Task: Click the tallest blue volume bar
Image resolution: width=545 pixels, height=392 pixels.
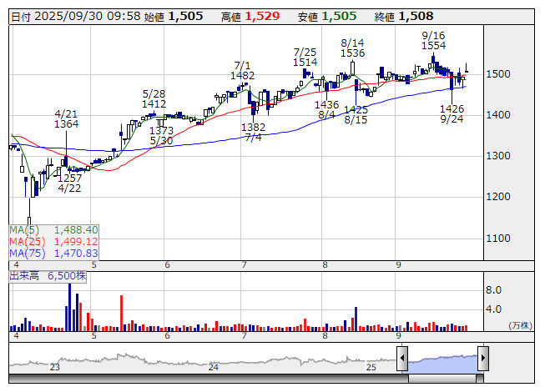Action: click(x=69, y=307)
